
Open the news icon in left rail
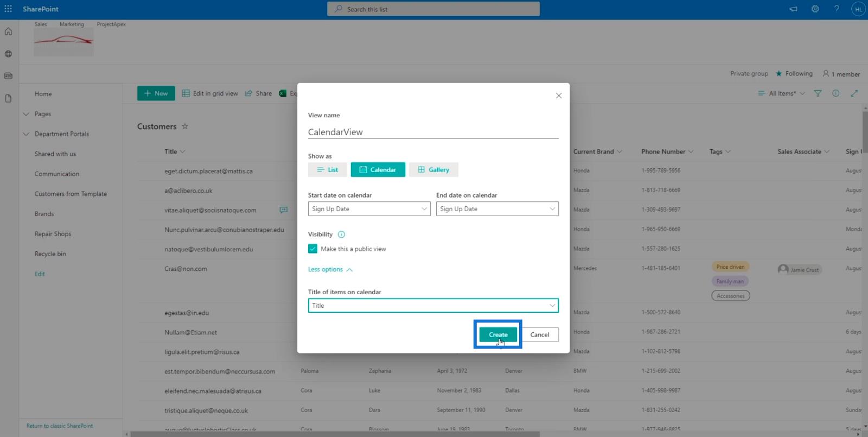coord(8,76)
